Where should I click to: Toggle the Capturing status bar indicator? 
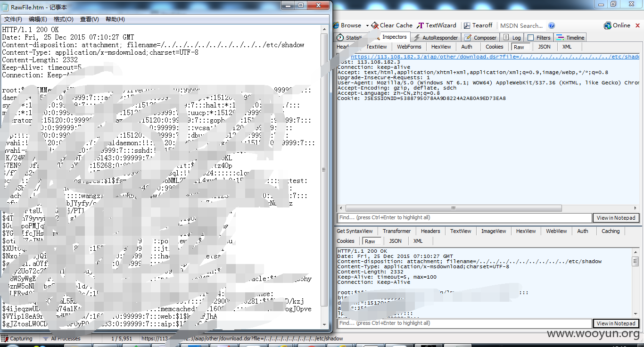(17, 339)
